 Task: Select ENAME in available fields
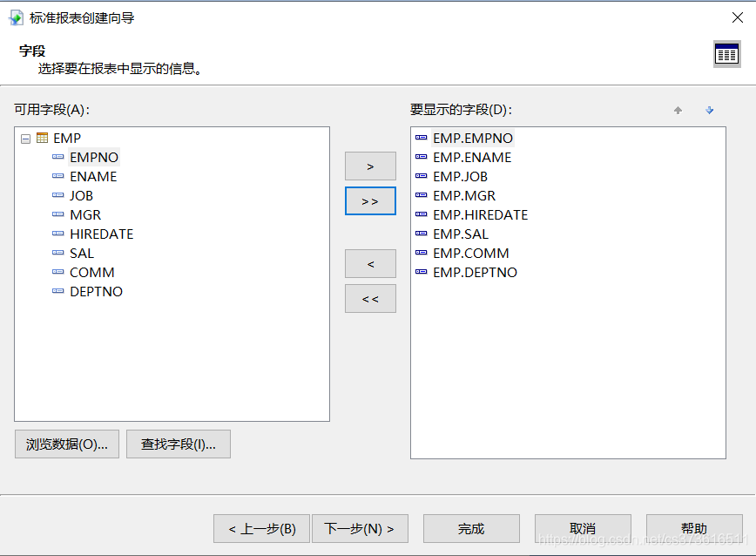[x=93, y=177]
